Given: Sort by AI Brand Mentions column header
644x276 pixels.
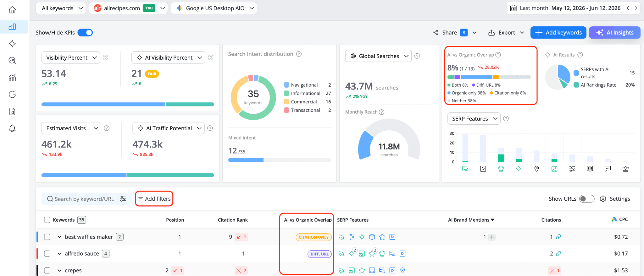Looking at the screenshot, I should tap(471, 220).
